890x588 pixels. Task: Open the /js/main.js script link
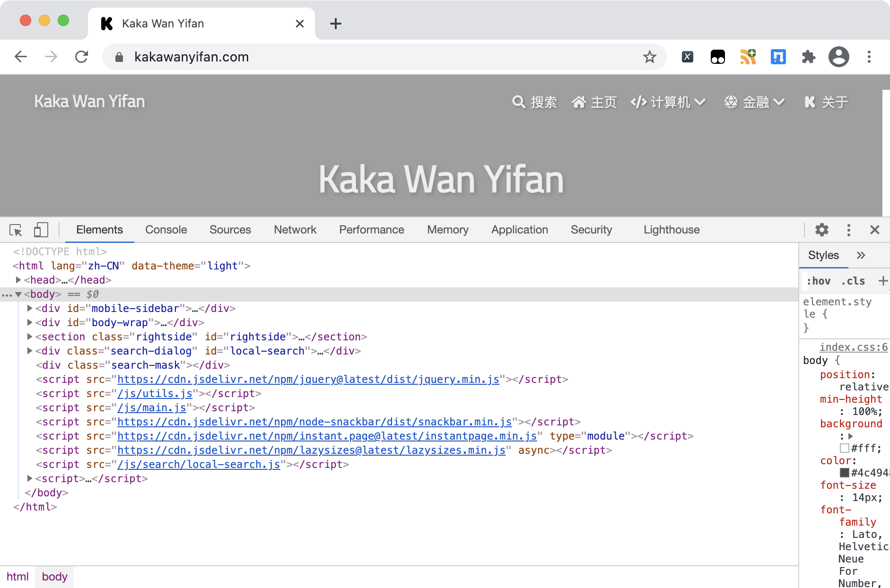151,407
